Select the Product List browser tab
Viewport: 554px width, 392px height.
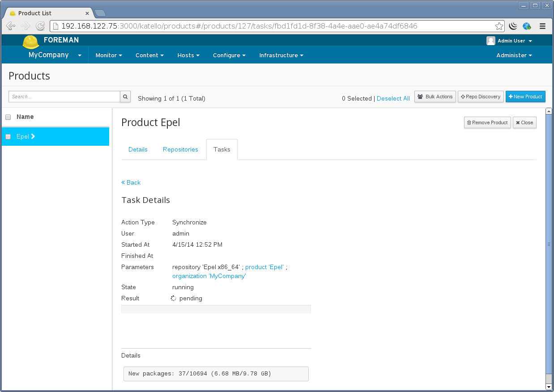48,13
